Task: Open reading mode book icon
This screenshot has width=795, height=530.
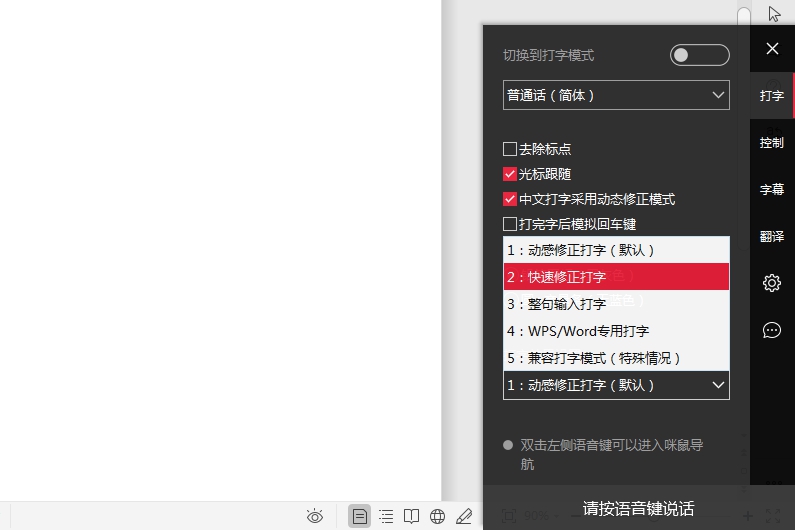Action: (411, 516)
